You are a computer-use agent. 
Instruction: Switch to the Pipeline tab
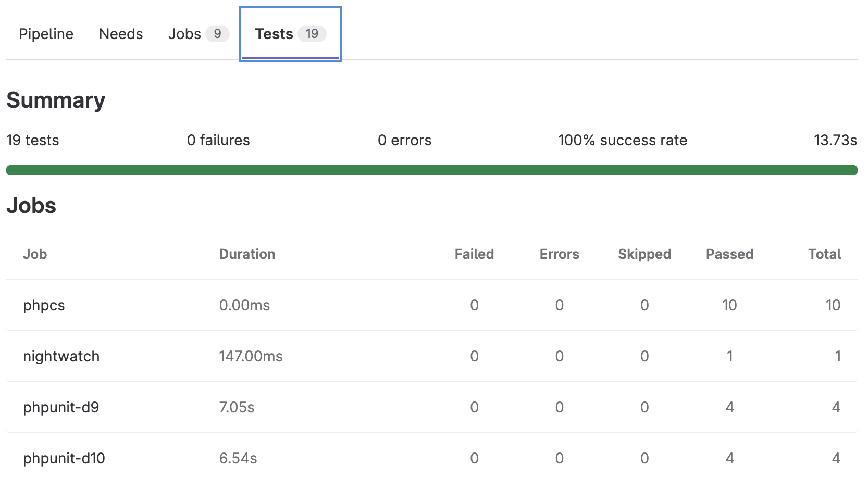click(45, 34)
